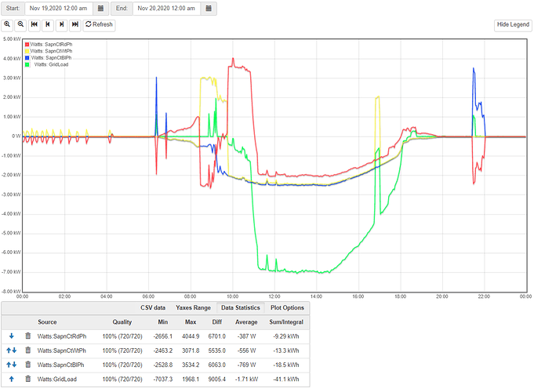Click the Average column header
The width and height of the screenshot is (534, 392).
coord(246,322)
